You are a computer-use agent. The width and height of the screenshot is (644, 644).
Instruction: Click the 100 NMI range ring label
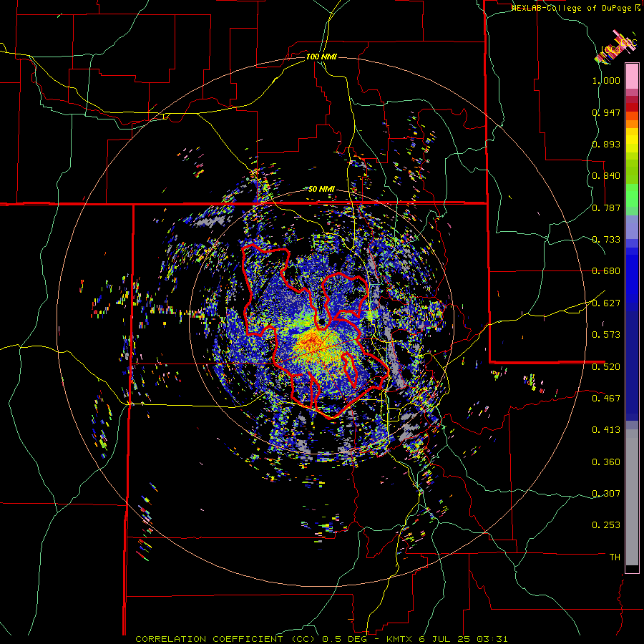coord(321,57)
